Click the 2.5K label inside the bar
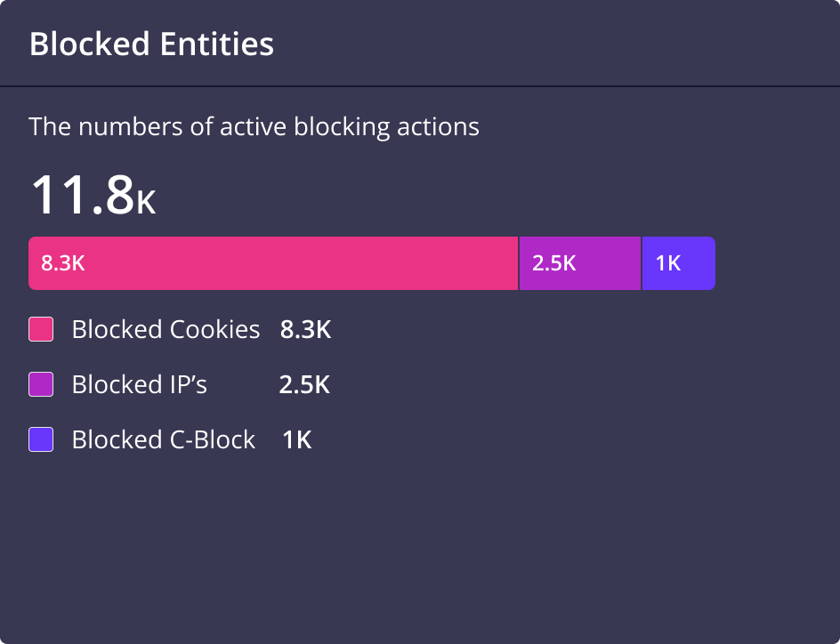 [554, 263]
